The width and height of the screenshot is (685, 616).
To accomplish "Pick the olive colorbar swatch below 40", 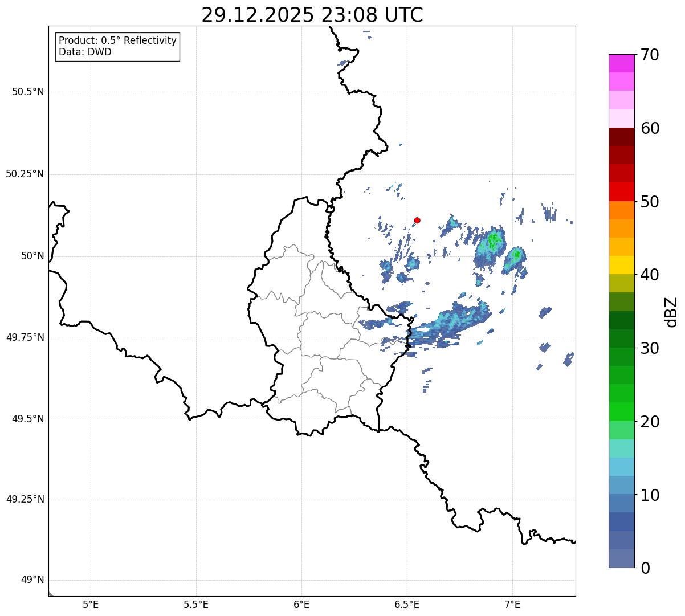I will coord(621,283).
